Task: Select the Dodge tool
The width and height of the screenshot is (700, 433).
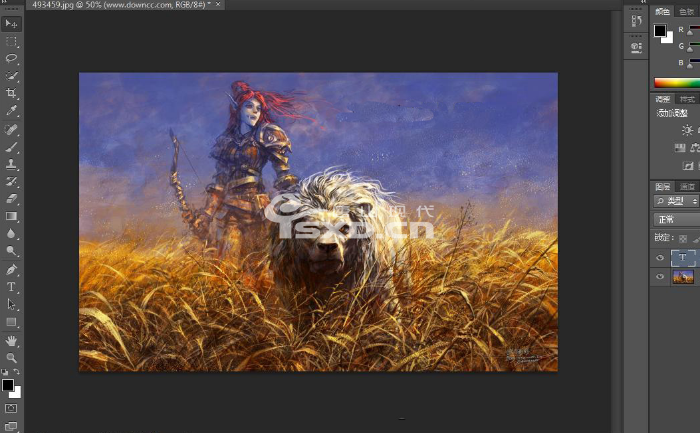Action: [x=11, y=251]
